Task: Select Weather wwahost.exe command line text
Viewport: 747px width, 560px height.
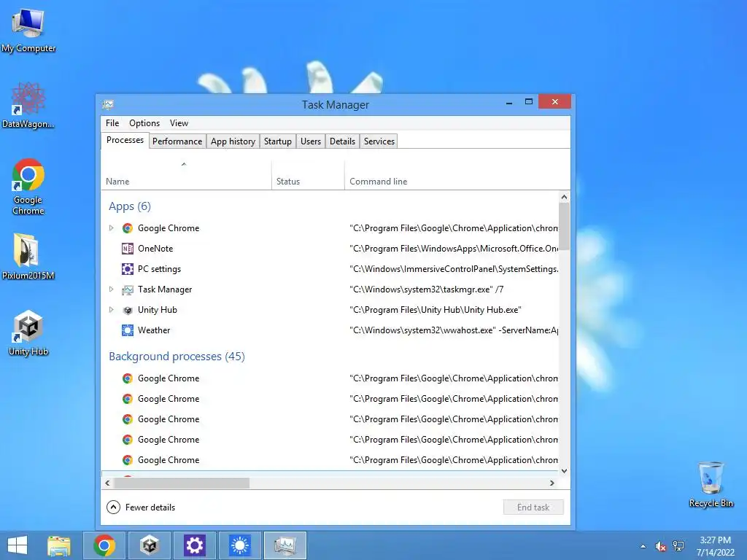Action: (454, 330)
